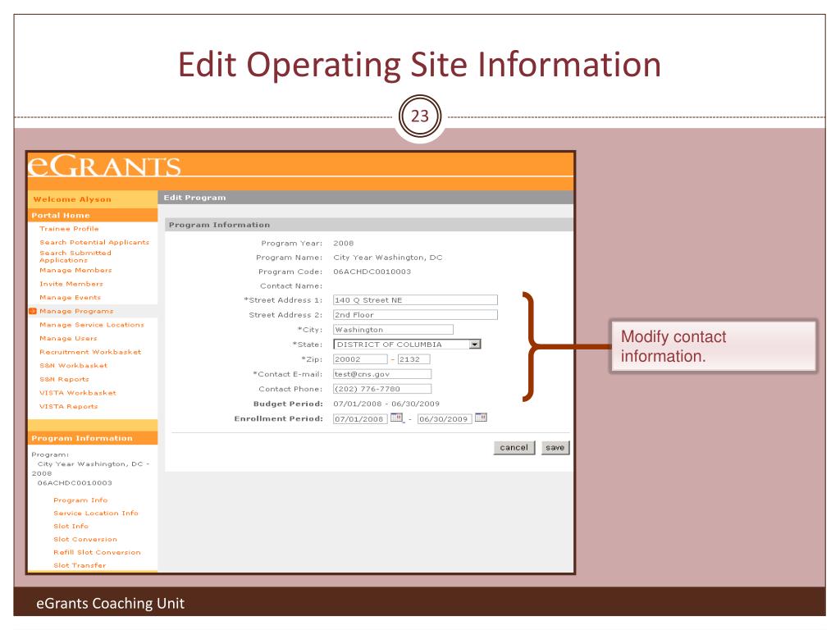Viewport: 840px width, 630px height.
Task: Open the S&N Reports link
Action: click(64, 379)
